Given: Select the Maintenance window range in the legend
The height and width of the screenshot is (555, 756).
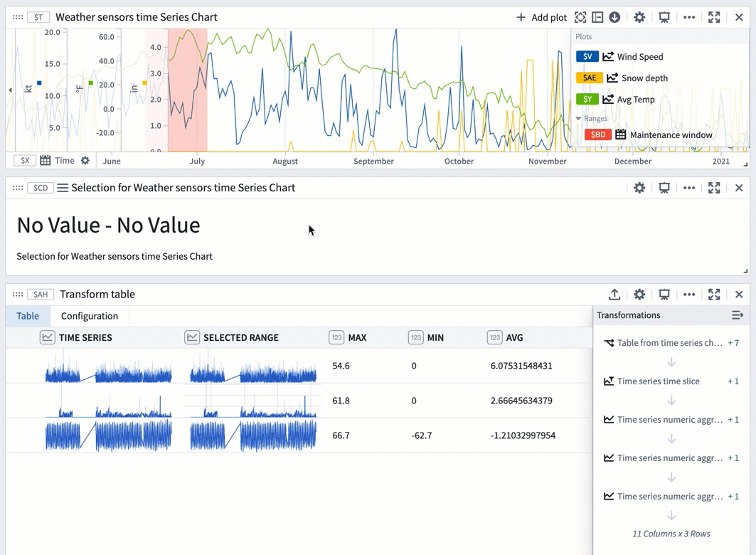Looking at the screenshot, I should 671,135.
